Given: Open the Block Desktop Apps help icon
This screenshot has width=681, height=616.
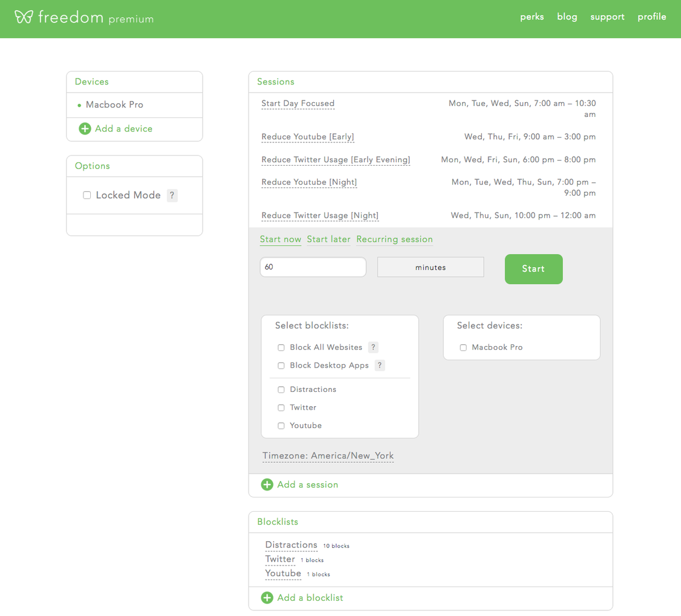Looking at the screenshot, I should coord(380,365).
